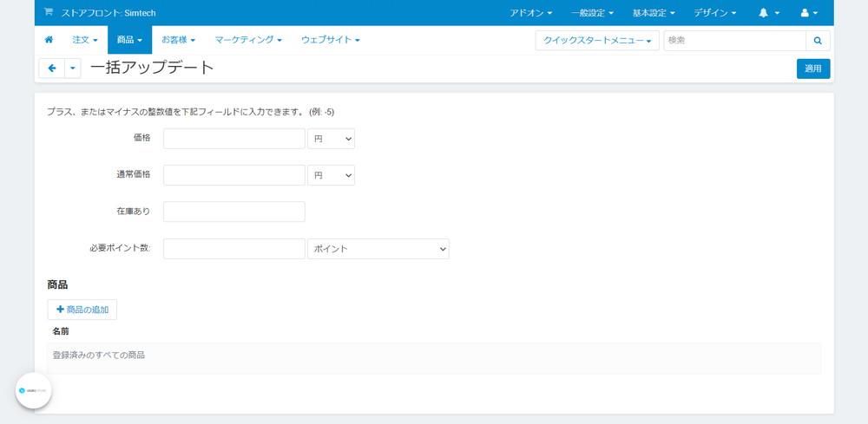Open the 注文 menu
This screenshot has width=868, height=424.
85,40
